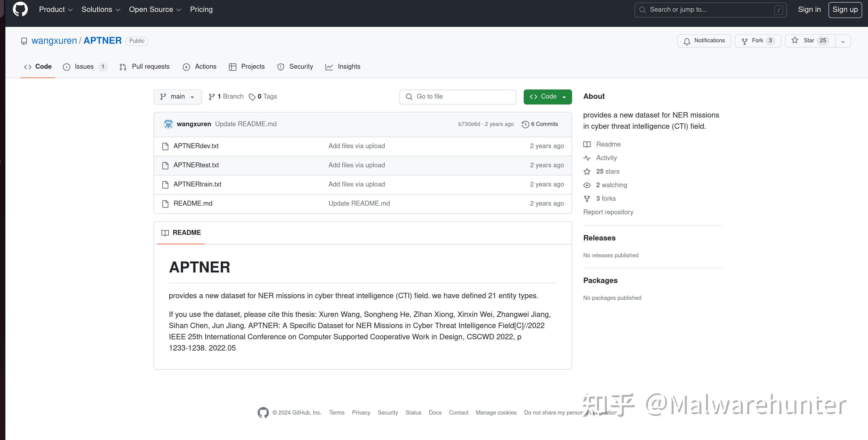Click the commits history clock icon
Viewport: 868px width, 440px height.
525,124
